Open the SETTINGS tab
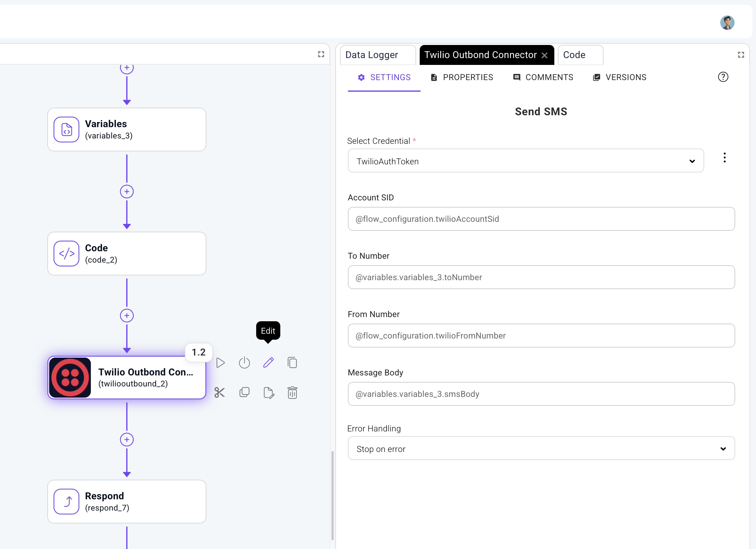 [384, 77]
